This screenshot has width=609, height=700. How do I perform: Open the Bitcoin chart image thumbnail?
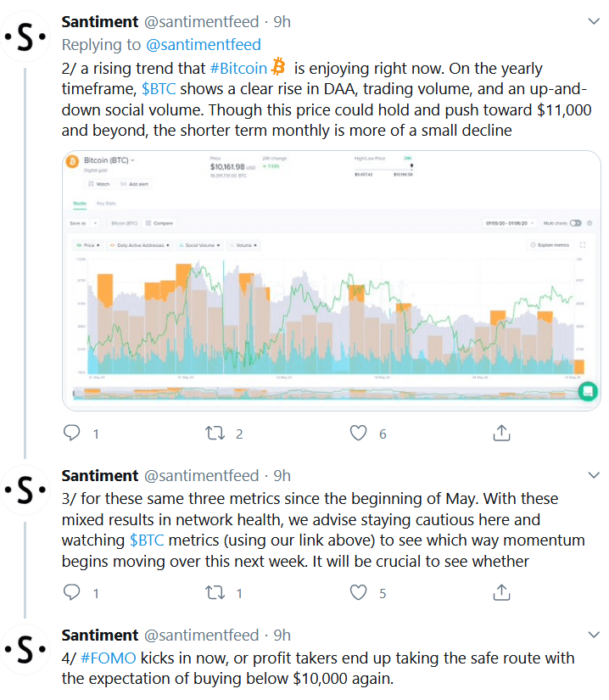click(x=331, y=280)
